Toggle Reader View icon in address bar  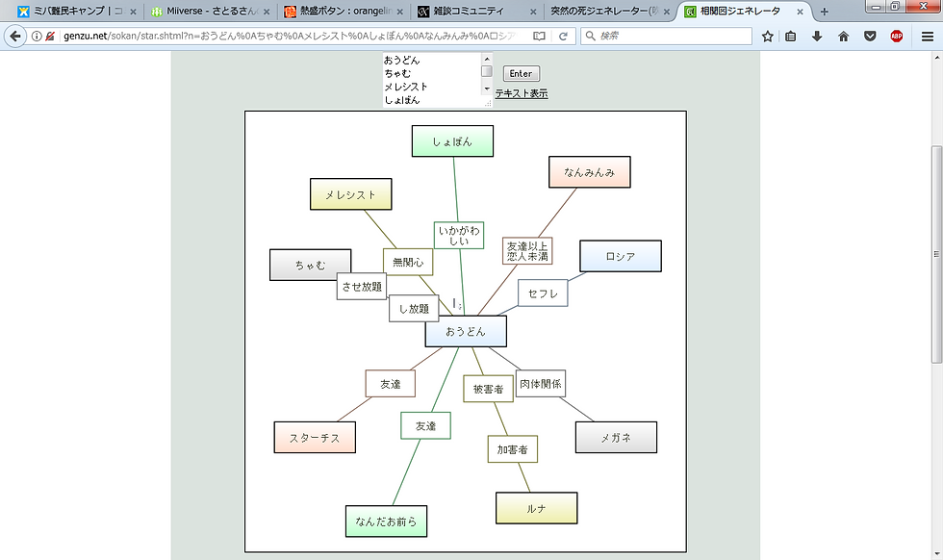(540, 37)
